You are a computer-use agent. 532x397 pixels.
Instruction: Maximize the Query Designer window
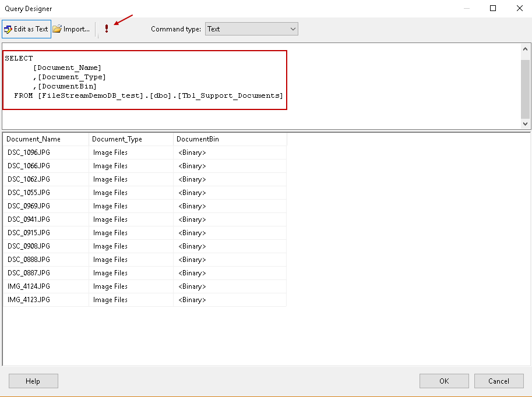[x=493, y=9]
